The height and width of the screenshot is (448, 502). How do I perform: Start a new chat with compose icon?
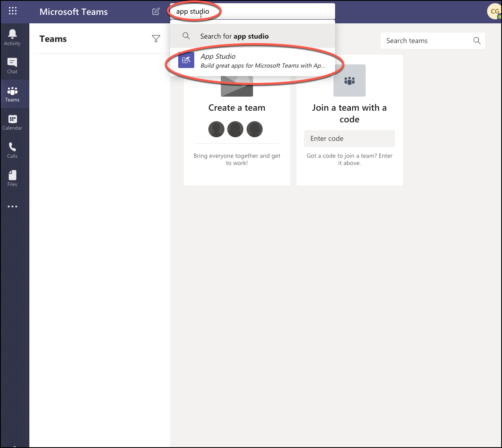pos(156,11)
